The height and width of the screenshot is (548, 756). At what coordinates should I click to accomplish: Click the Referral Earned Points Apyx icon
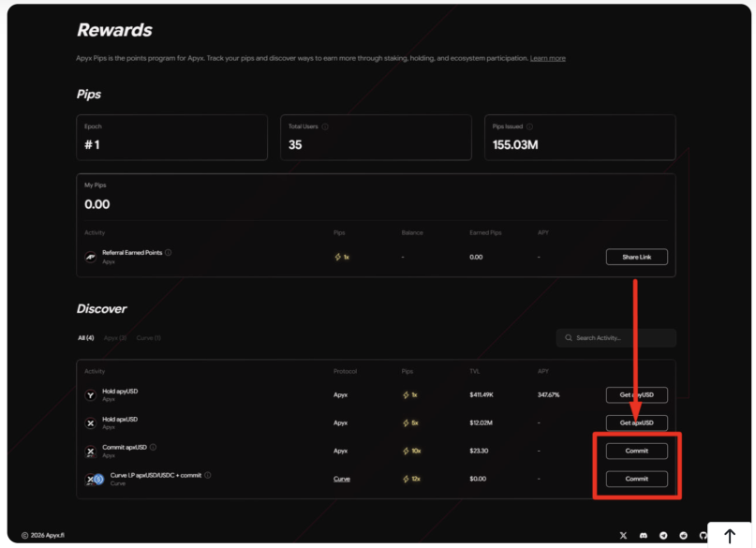89,257
